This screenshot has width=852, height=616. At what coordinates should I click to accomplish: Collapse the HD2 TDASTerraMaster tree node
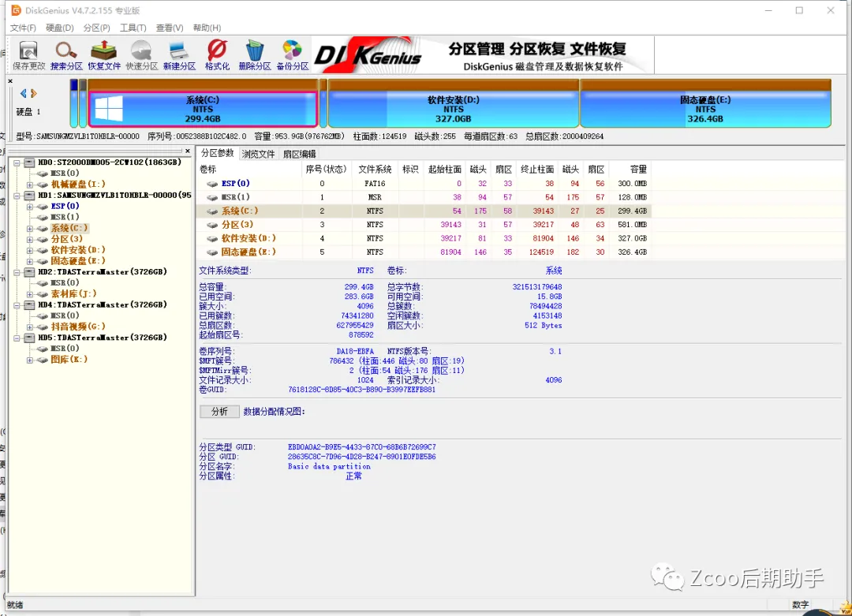click(17, 272)
